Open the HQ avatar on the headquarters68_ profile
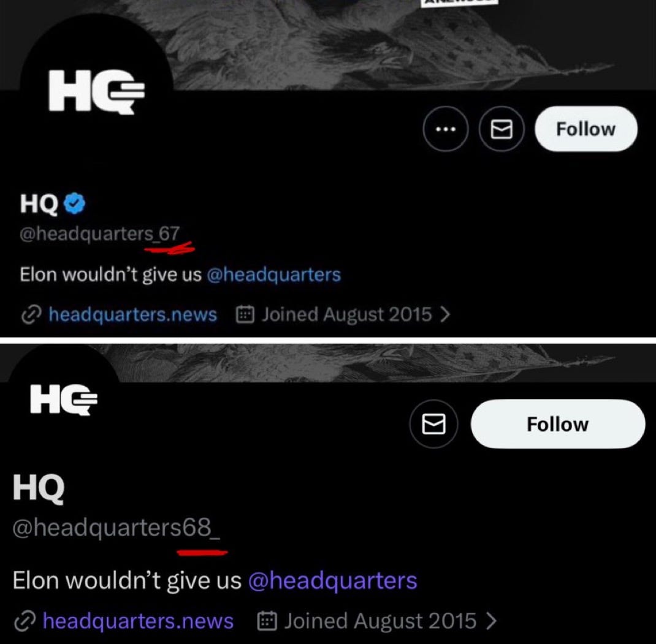Screen dimensions: 656x644 pyautogui.click(x=64, y=400)
